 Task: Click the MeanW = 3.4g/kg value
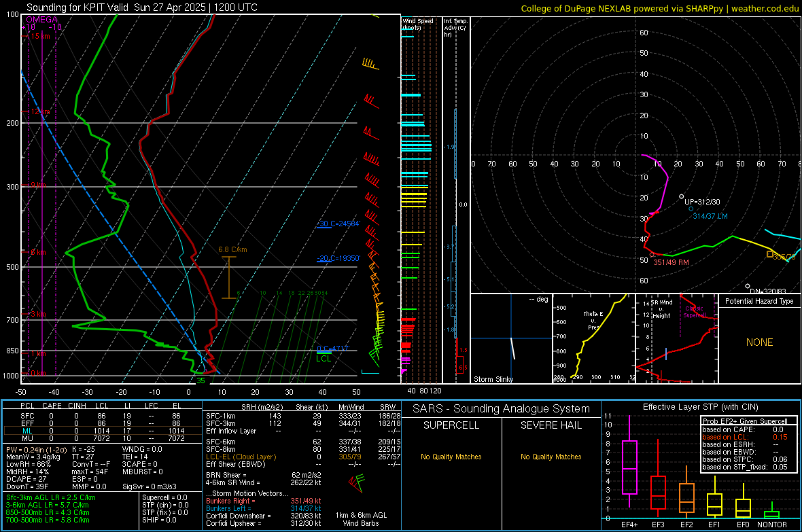[x=33, y=457]
